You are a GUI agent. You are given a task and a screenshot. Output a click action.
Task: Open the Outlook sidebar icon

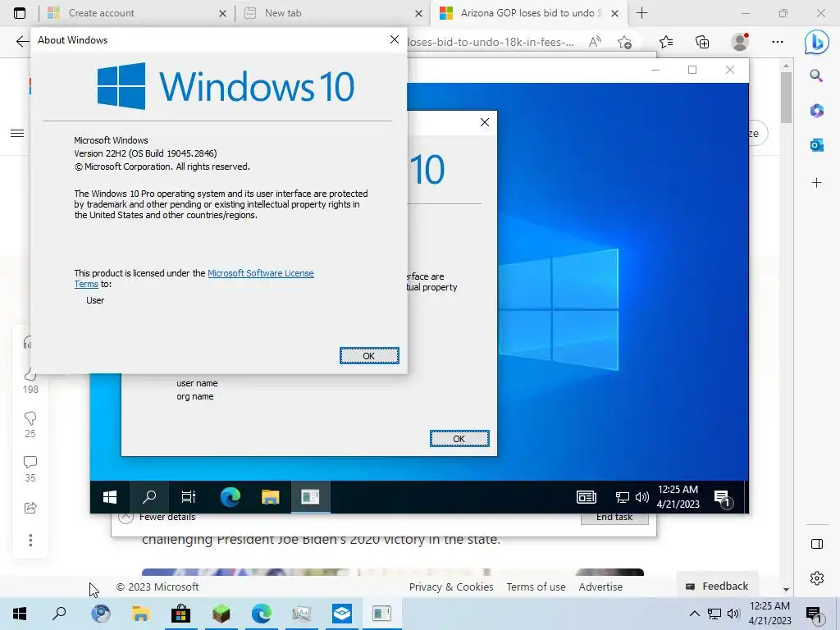(x=816, y=144)
